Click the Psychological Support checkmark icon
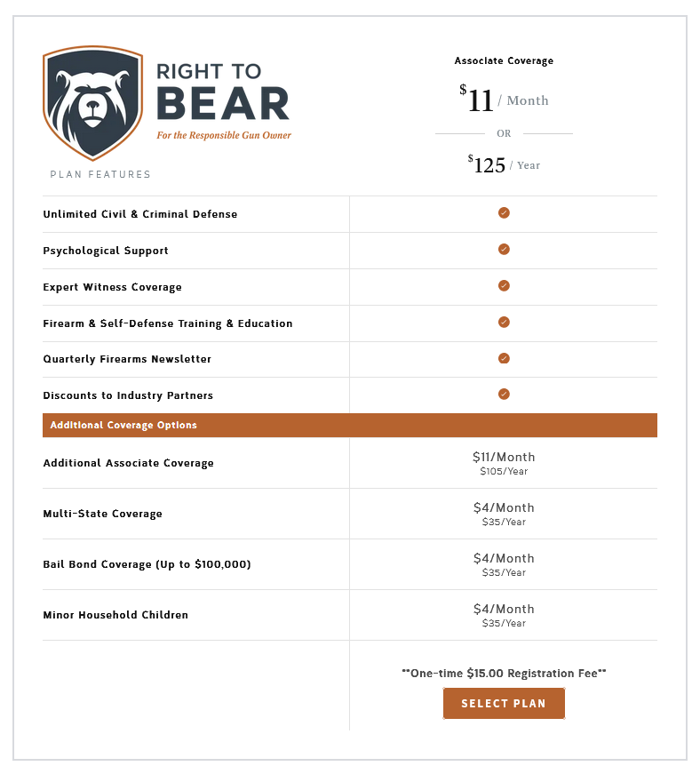This screenshot has height=774, width=700. tap(504, 250)
